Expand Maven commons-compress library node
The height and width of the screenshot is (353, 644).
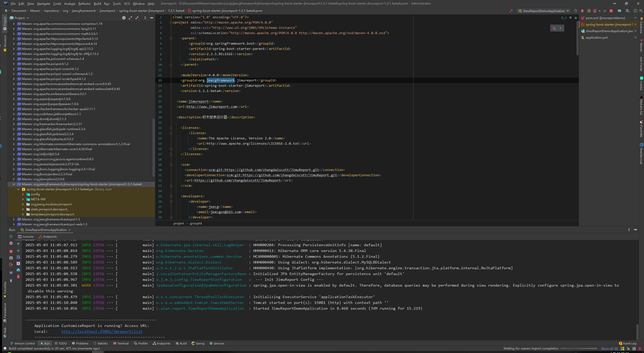14,23
